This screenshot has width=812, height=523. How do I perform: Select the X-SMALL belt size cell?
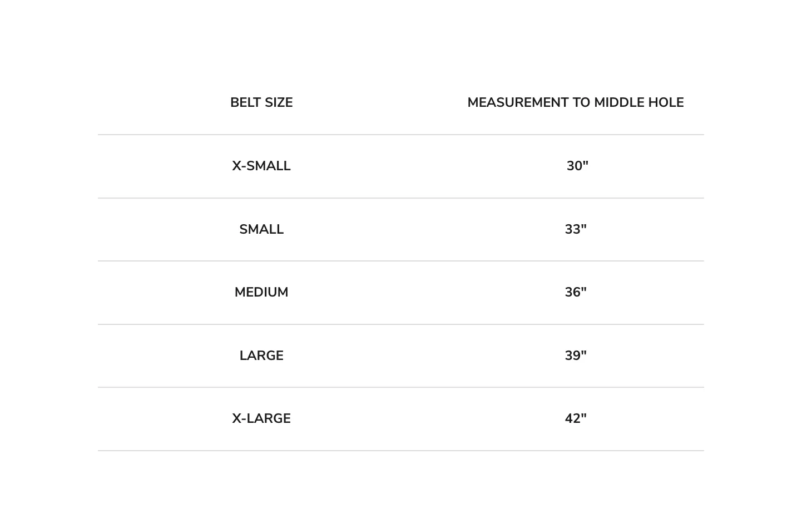pos(261,166)
